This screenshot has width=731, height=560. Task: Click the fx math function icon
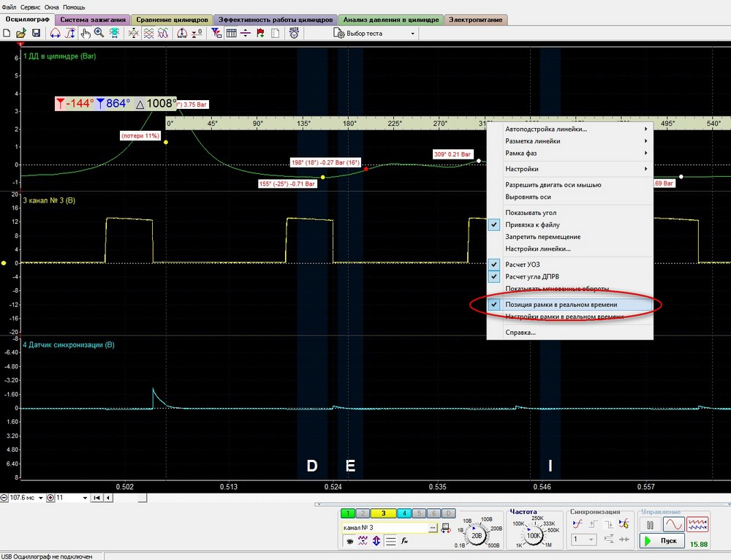click(x=405, y=541)
